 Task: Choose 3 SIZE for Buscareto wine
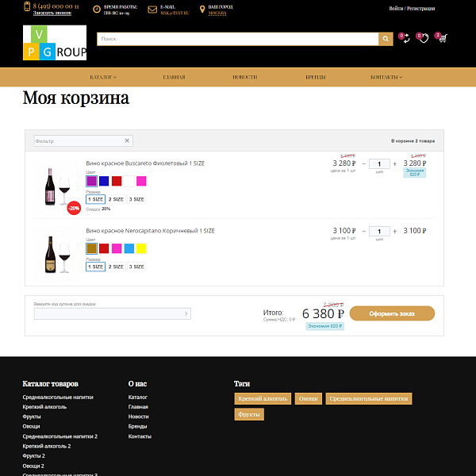tap(136, 199)
